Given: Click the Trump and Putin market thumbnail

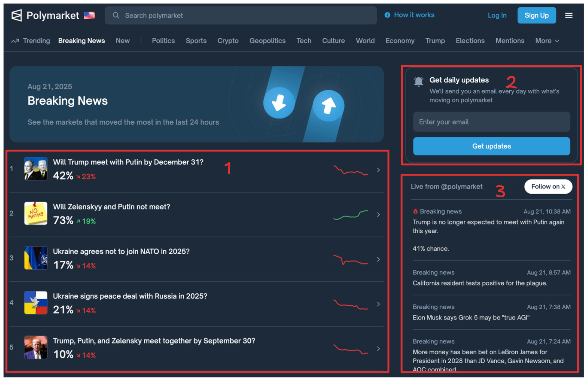Looking at the screenshot, I should coord(36,169).
